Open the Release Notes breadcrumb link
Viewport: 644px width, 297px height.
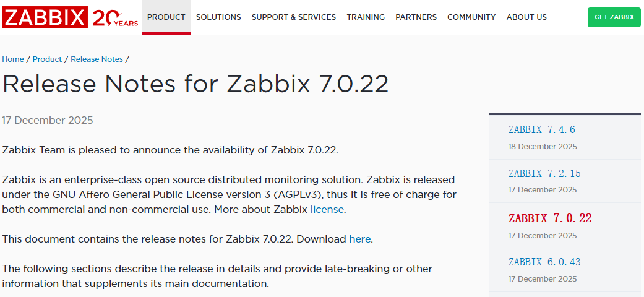pyautogui.click(x=97, y=59)
